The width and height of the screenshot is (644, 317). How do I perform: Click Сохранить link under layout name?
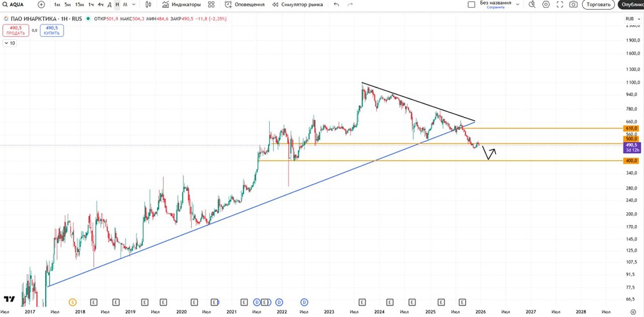click(x=495, y=7)
